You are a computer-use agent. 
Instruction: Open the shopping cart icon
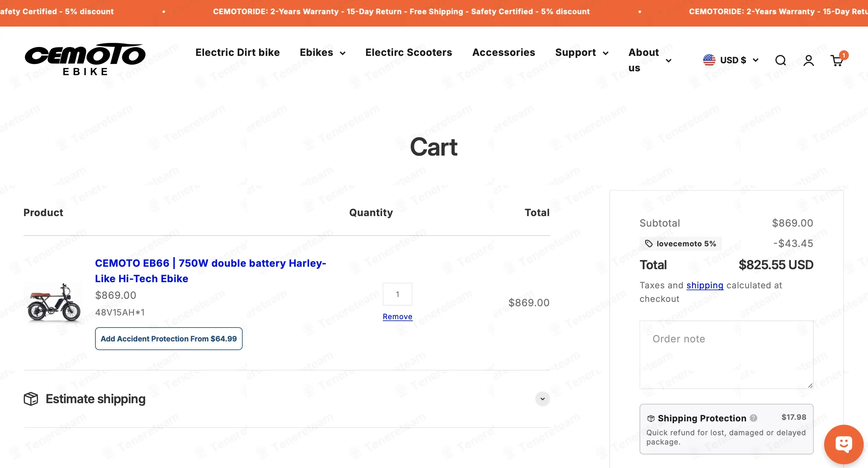837,60
